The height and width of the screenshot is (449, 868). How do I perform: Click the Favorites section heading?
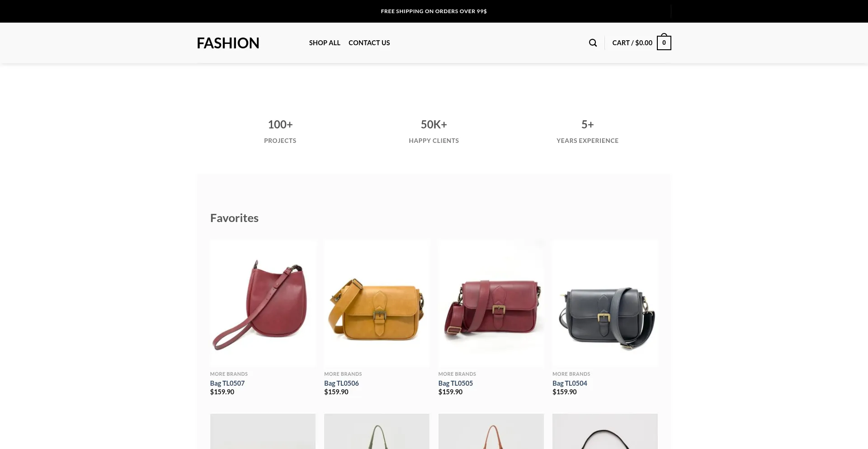coord(234,218)
